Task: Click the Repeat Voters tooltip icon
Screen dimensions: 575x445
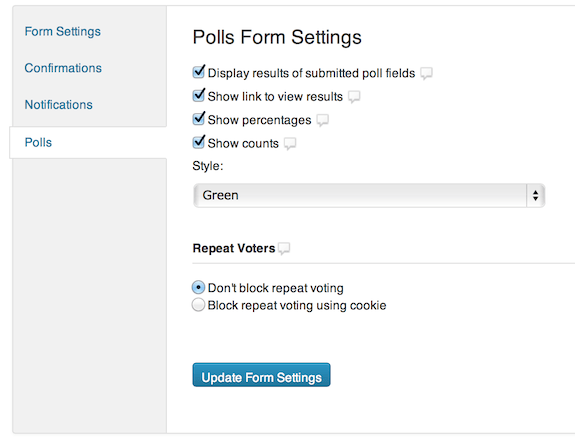Action: click(x=284, y=249)
